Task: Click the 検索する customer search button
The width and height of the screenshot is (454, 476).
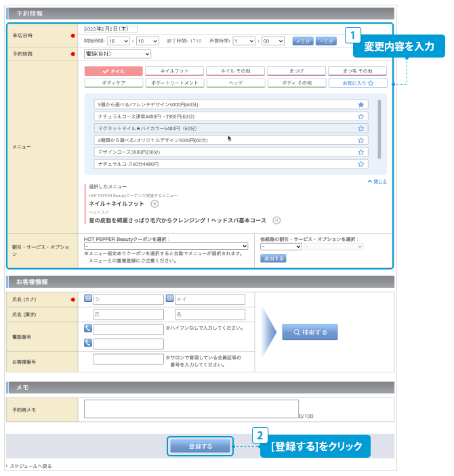Action: pyautogui.click(x=310, y=332)
